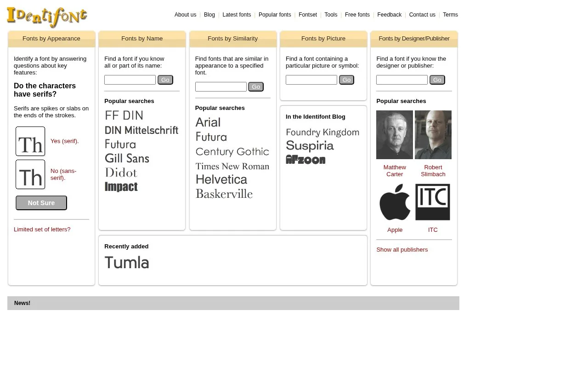Open the Free fonts page
The height and width of the screenshot is (368, 588).
(x=357, y=15)
